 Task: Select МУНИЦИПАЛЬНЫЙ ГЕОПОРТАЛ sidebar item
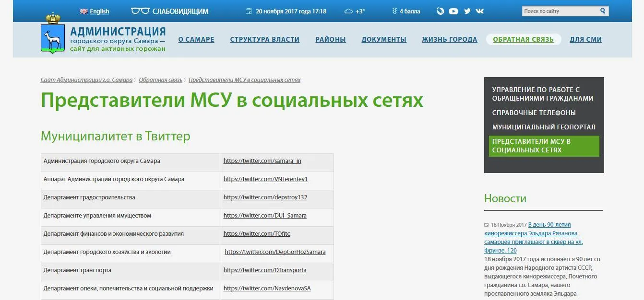coord(544,127)
